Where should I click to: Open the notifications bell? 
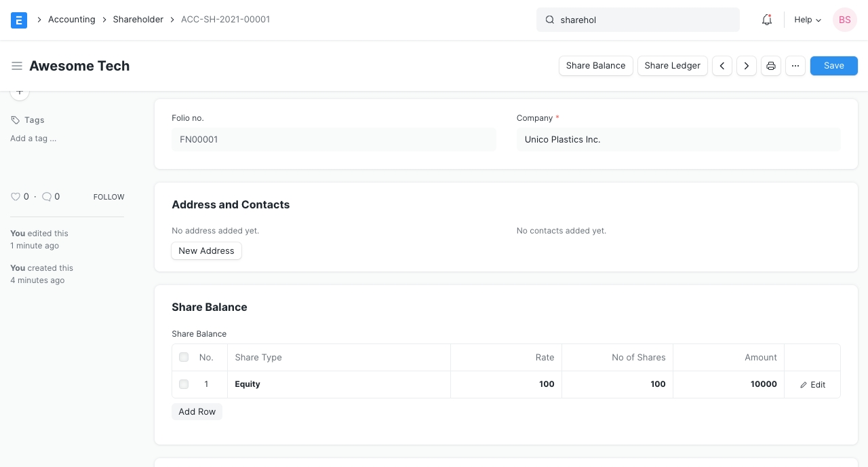coord(767,20)
